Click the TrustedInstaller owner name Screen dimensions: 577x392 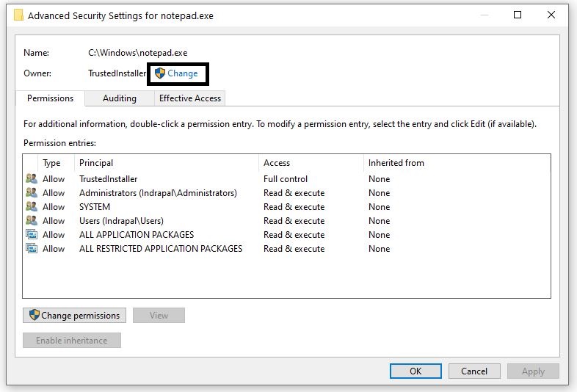(x=117, y=73)
